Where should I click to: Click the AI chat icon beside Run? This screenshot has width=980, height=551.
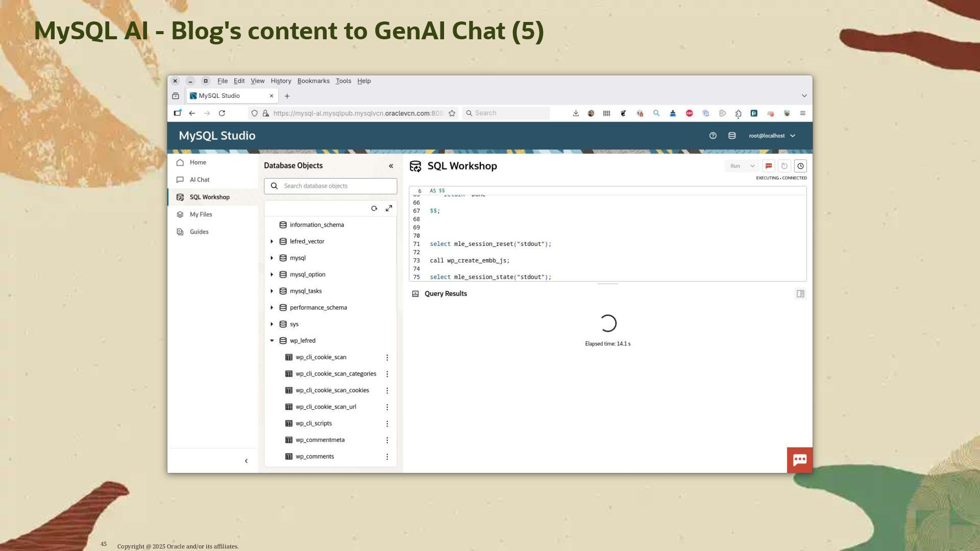768,166
